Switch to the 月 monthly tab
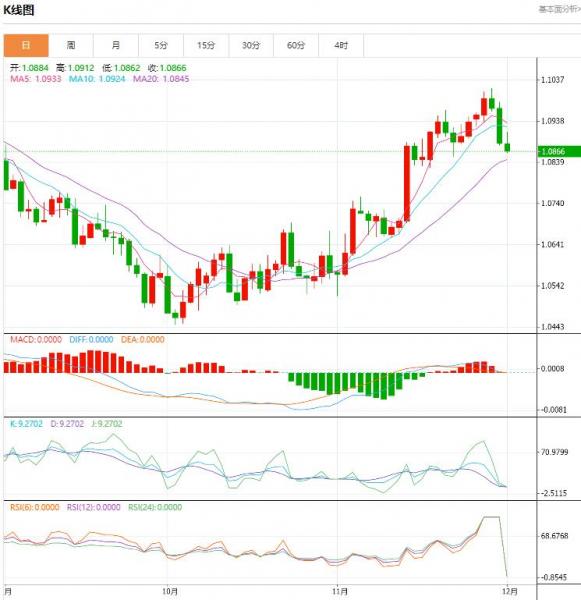 tap(116, 46)
